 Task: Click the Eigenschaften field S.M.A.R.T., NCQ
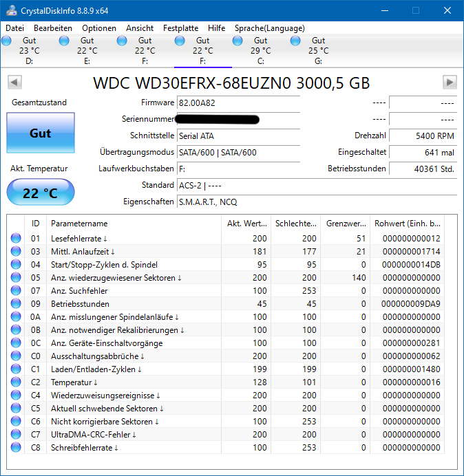317,202
